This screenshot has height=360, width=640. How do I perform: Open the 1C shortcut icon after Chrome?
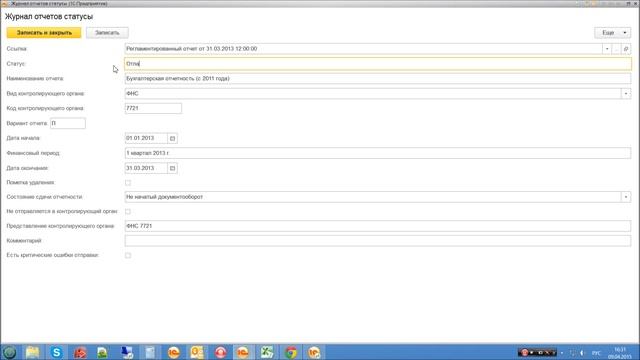click(314, 352)
